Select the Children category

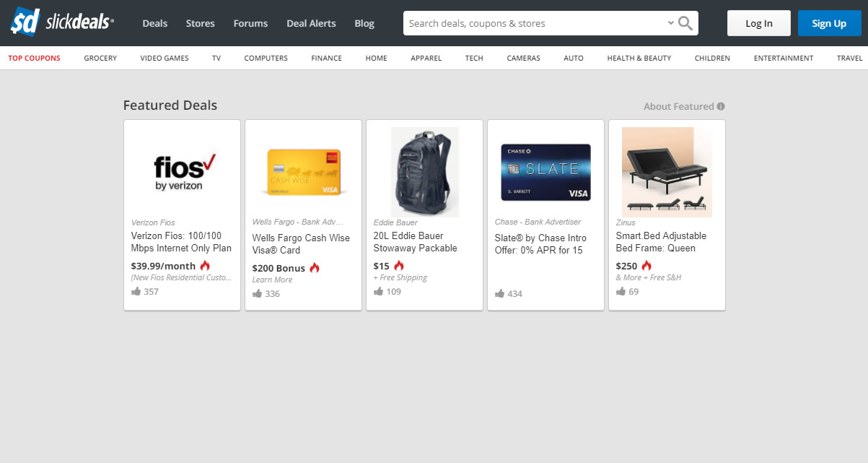pyautogui.click(x=712, y=58)
